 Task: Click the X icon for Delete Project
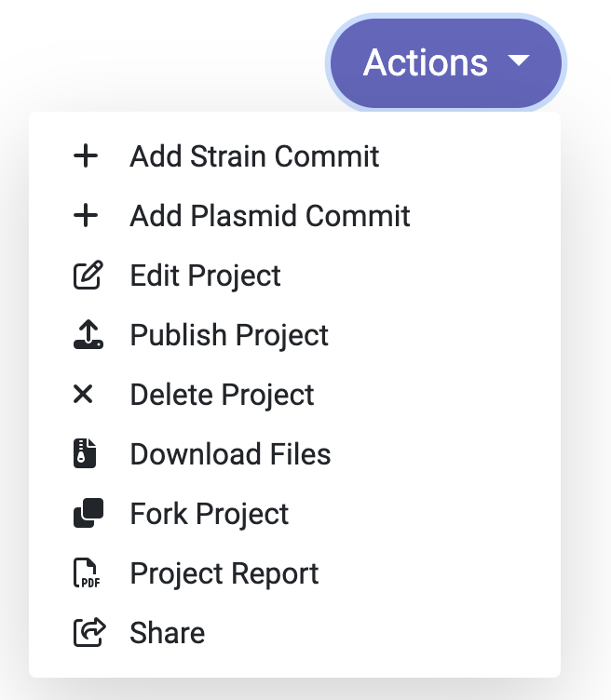[x=83, y=394]
